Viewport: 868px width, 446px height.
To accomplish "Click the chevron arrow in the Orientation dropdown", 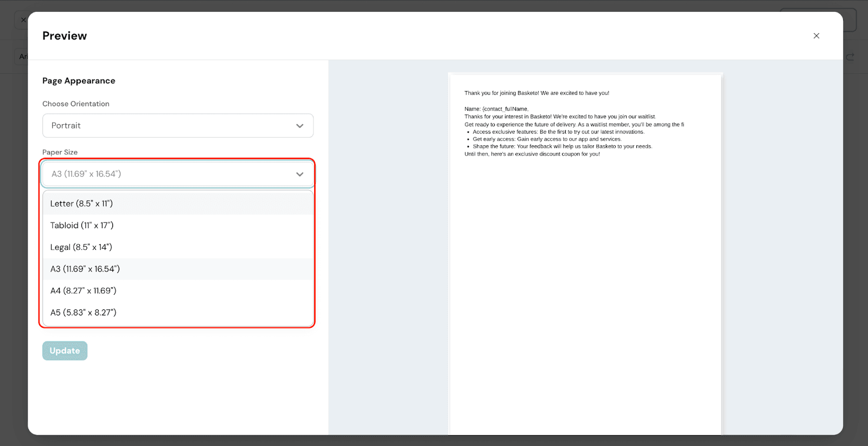I will (x=299, y=126).
